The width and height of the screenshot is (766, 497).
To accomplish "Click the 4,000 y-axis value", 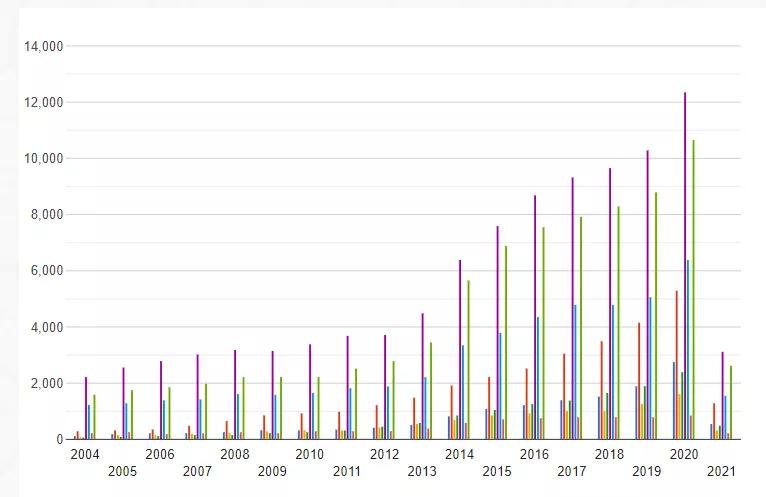I will 47,327.
